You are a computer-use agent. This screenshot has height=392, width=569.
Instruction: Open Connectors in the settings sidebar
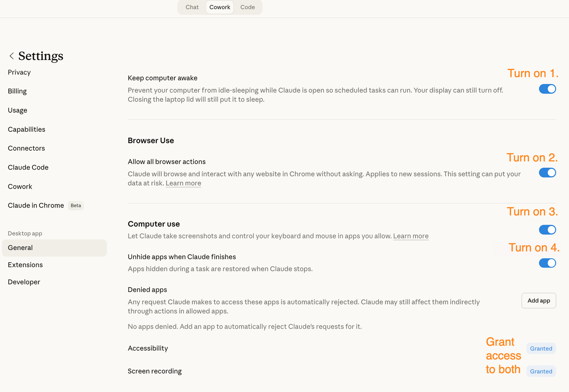click(x=26, y=148)
